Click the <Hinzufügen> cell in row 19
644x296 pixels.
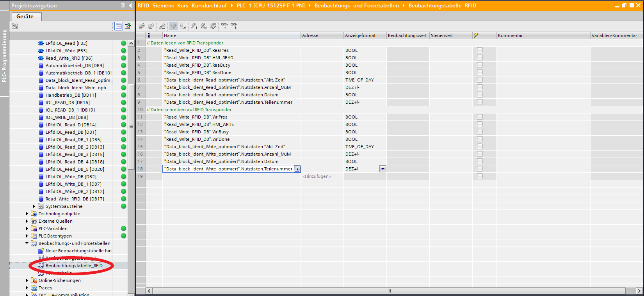[317, 176]
